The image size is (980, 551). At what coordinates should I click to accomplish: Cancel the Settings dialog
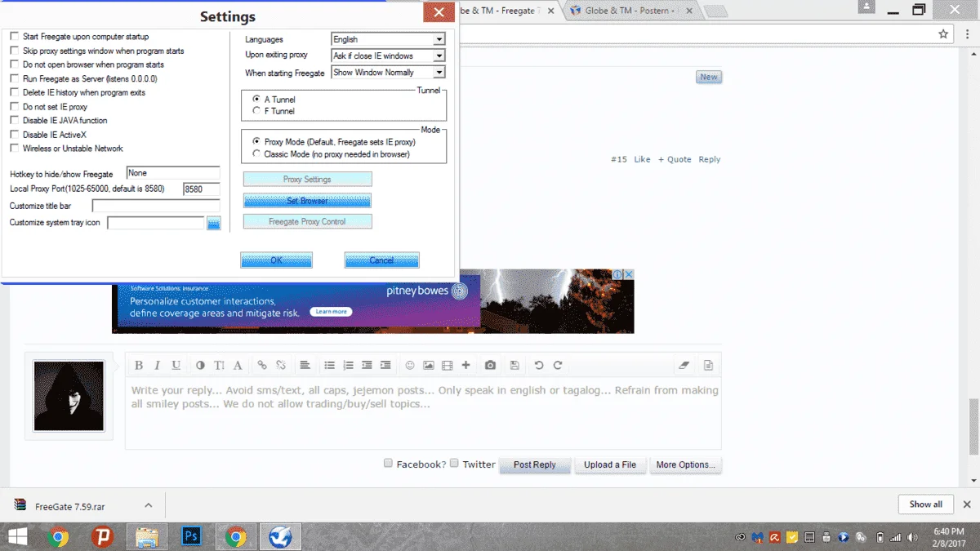click(381, 260)
